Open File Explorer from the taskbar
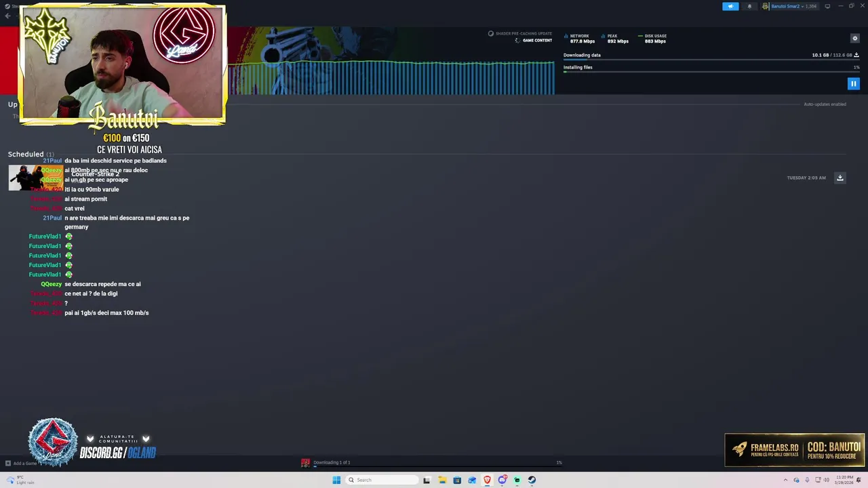The height and width of the screenshot is (488, 868). pyautogui.click(x=442, y=480)
